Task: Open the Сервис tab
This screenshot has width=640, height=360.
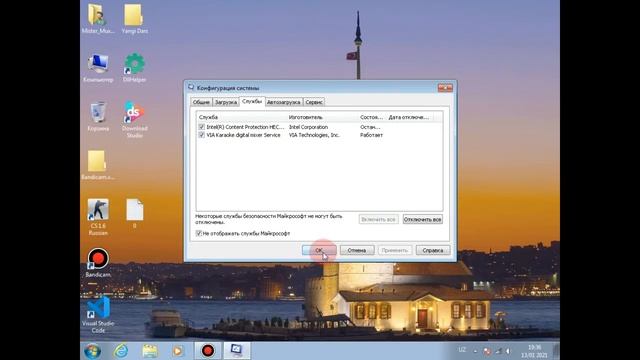Action: 314,102
